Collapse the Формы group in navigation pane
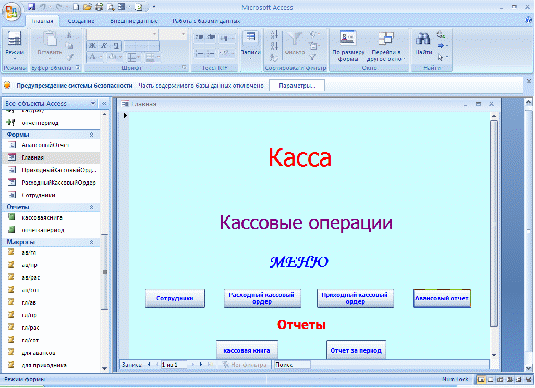This screenshot has width=535, height=388. [91, 134]
